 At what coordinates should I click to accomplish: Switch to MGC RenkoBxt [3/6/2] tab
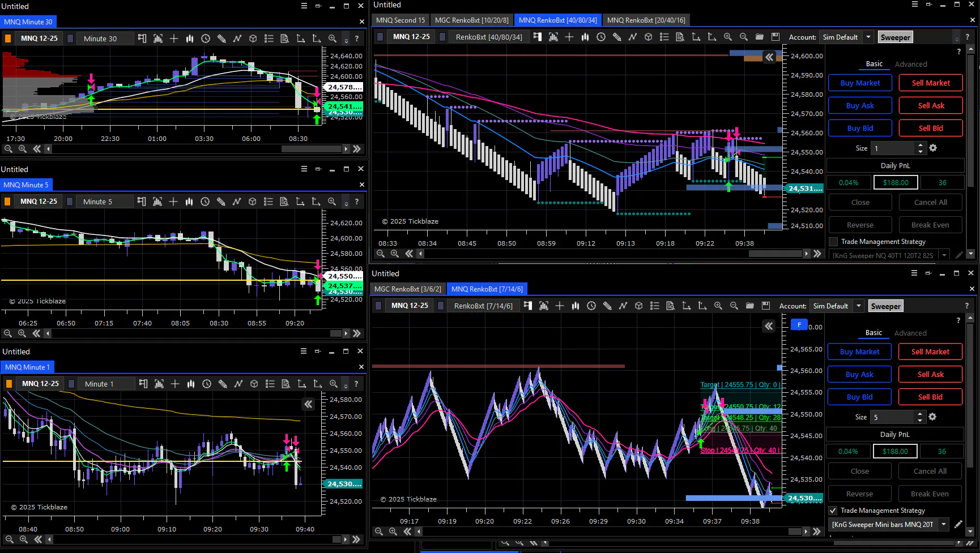408,289
